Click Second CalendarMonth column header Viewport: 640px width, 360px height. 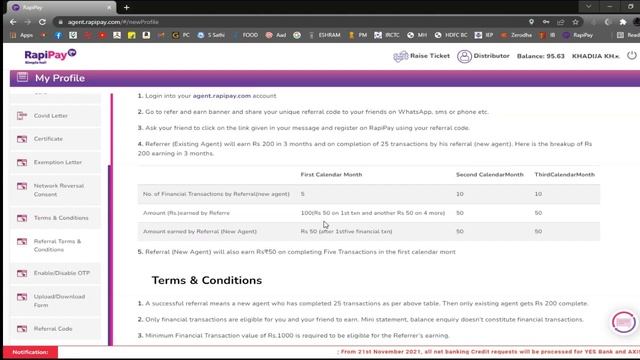(489, 175)
